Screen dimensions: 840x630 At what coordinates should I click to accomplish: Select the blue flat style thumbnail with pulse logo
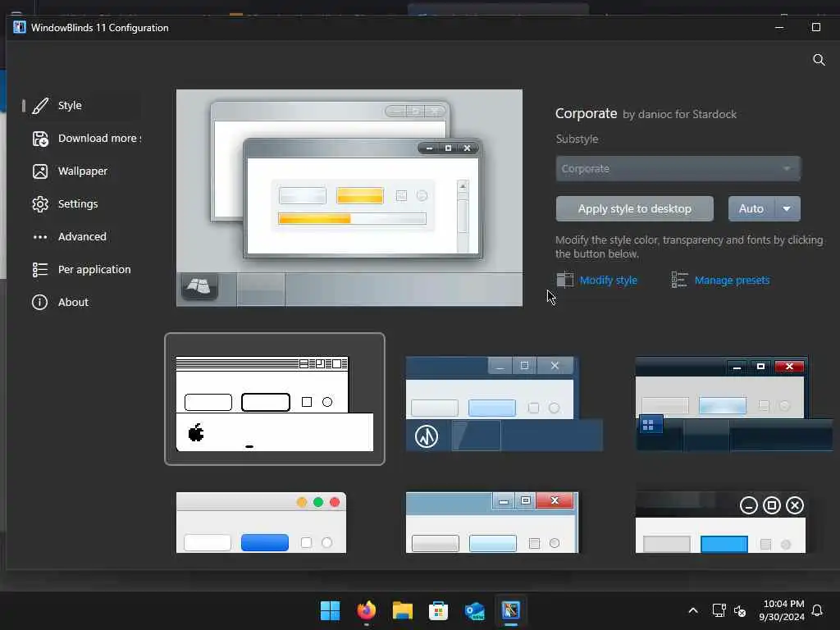[504, 404]
